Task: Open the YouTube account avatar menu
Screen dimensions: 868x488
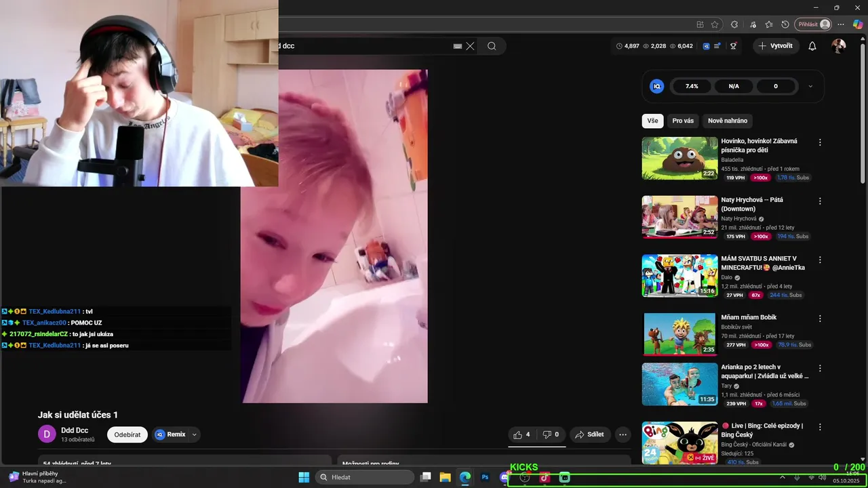Action: click(839, 46)
